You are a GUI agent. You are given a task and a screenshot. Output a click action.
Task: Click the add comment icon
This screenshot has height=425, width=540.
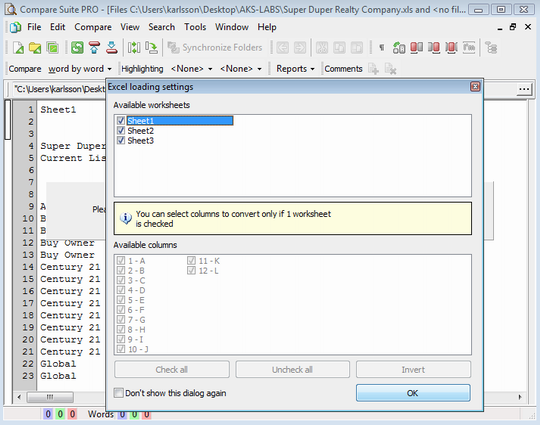(x=373, y=69)
